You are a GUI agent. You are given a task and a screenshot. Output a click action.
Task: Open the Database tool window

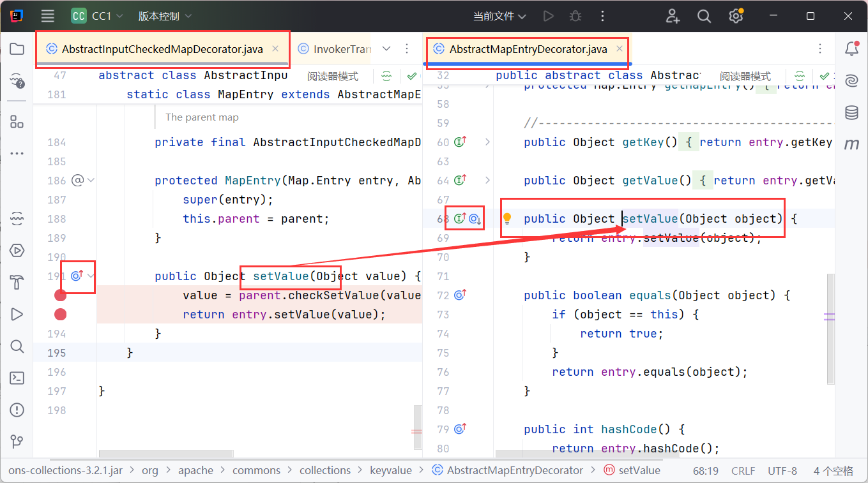point(851,113)
